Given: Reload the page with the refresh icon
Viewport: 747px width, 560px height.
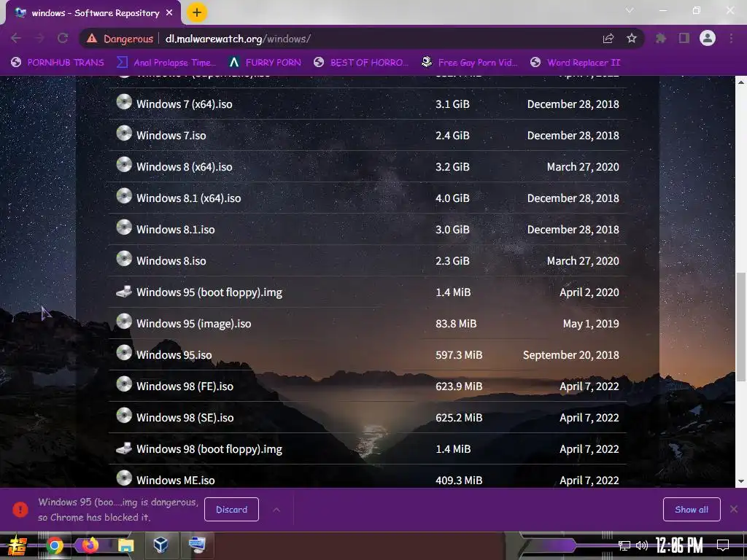Looking at the screenshot, I should 63,38.
